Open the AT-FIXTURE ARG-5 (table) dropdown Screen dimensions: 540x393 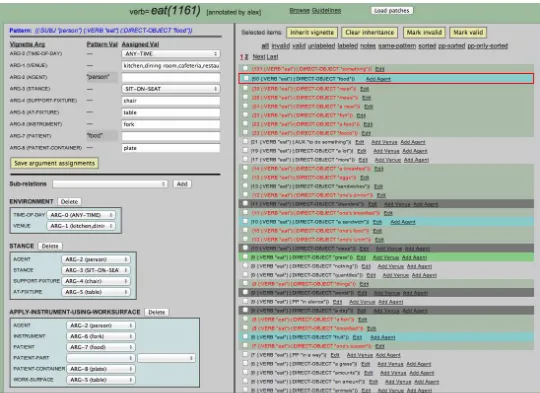pos(96,292)
